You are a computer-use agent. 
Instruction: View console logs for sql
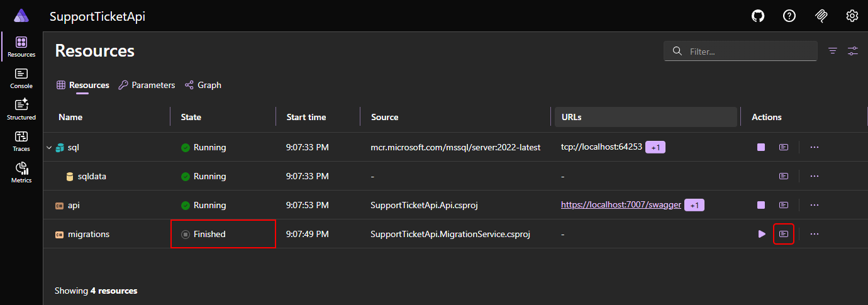coord(784,147)
